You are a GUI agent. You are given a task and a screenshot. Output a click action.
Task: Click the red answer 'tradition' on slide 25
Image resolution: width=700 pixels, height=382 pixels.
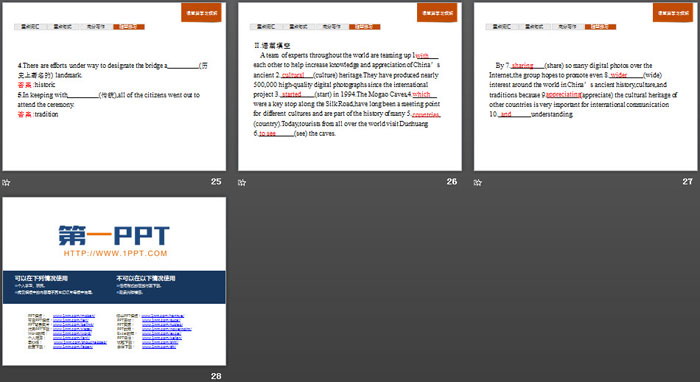click(x=46, y=114)
